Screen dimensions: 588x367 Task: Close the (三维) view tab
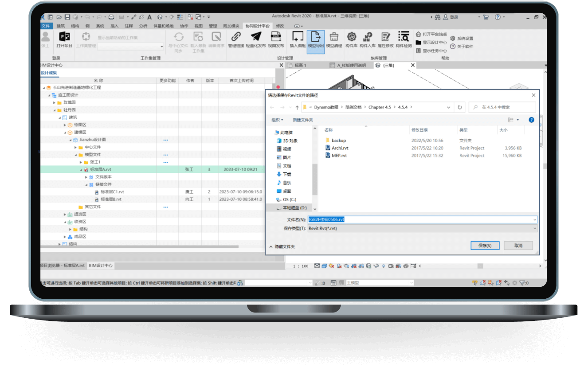[413, 65]
